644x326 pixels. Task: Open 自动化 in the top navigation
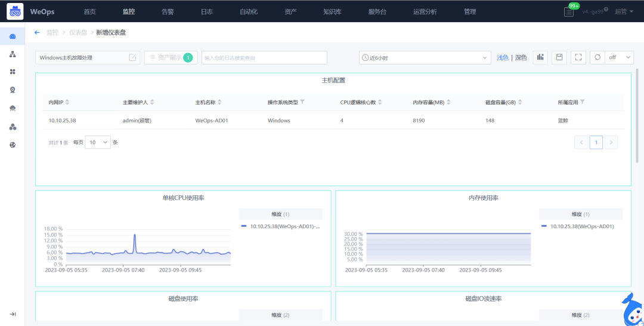pos(249,11)
